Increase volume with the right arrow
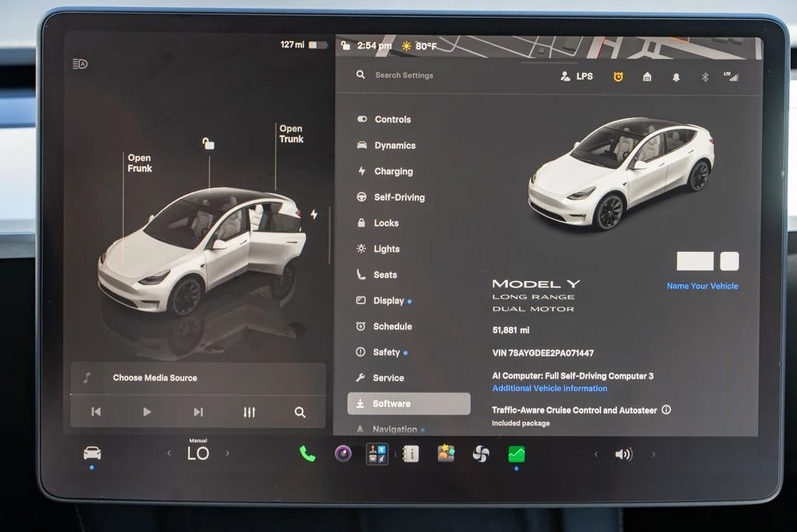The image size is (797, 532). click(654, 454)
